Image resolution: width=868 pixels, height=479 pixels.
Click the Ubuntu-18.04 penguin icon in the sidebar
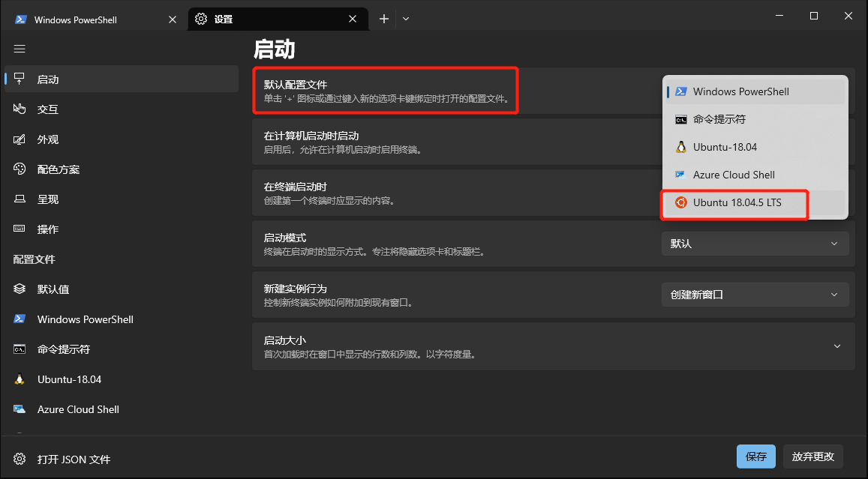pyautogui.click(x=20, y=379)
